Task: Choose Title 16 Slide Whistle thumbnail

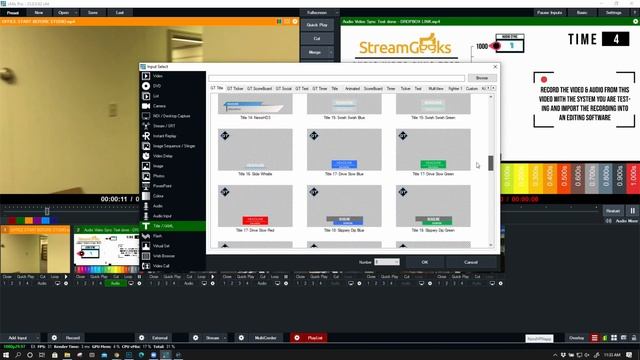Action: (x=255, y=150)
